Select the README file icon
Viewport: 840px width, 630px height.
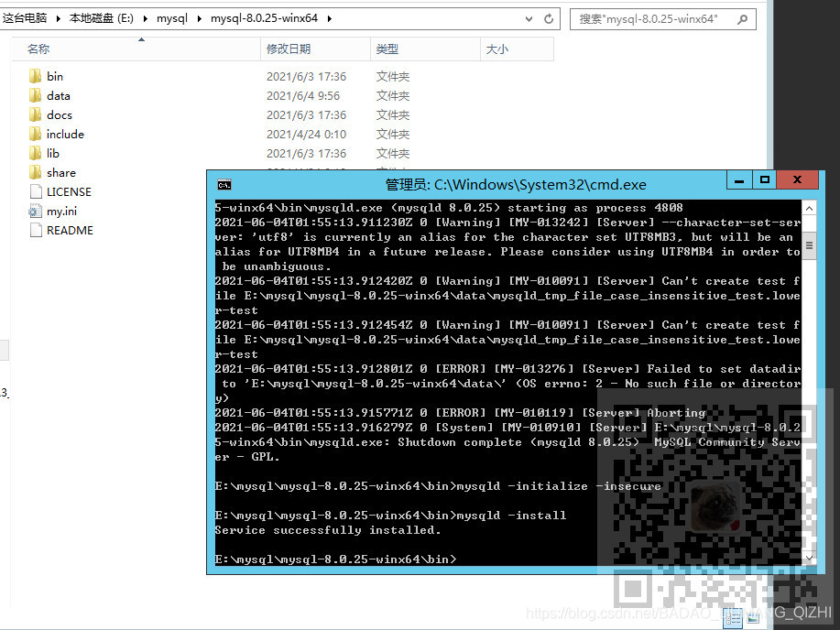click(36, 231)
